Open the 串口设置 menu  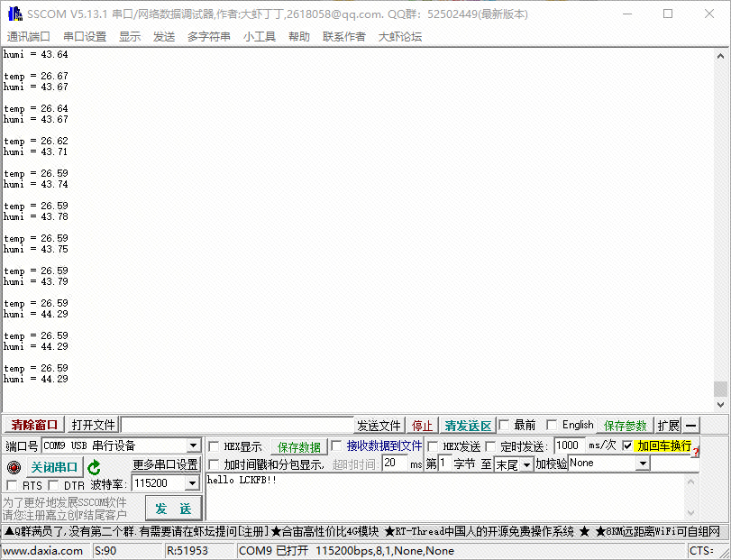[x=85, y=37]
